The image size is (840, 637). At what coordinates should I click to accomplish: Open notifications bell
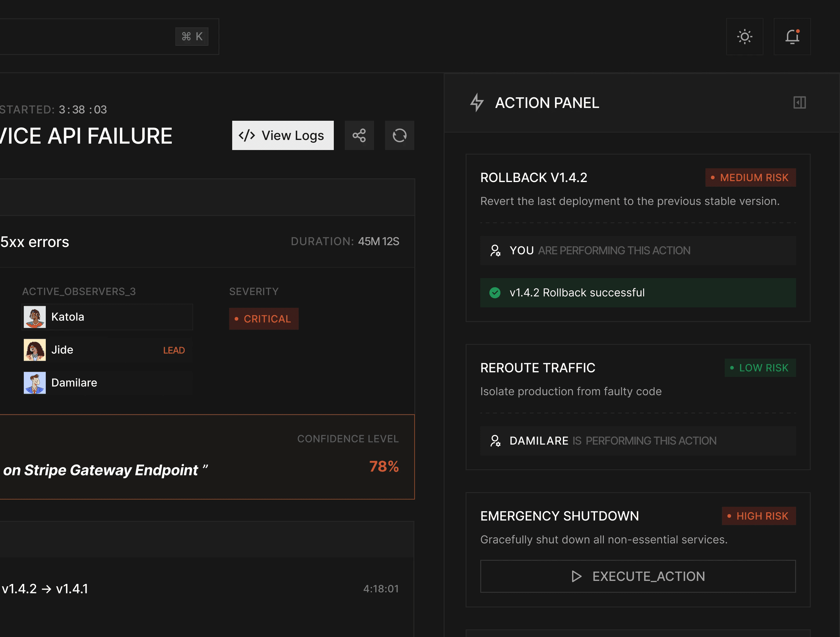tap(792, 37)
